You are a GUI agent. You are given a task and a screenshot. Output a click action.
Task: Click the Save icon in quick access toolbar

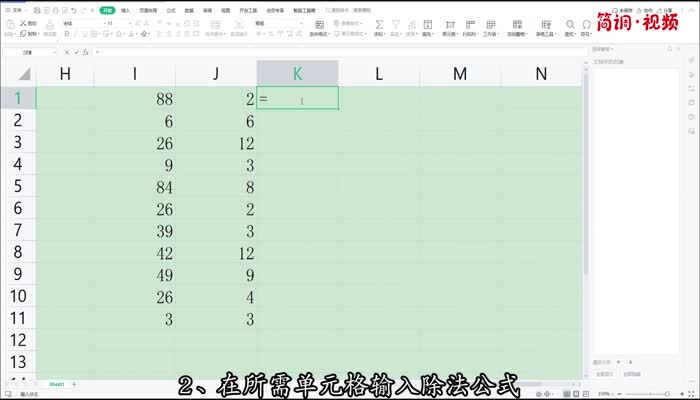coord(33,10)
